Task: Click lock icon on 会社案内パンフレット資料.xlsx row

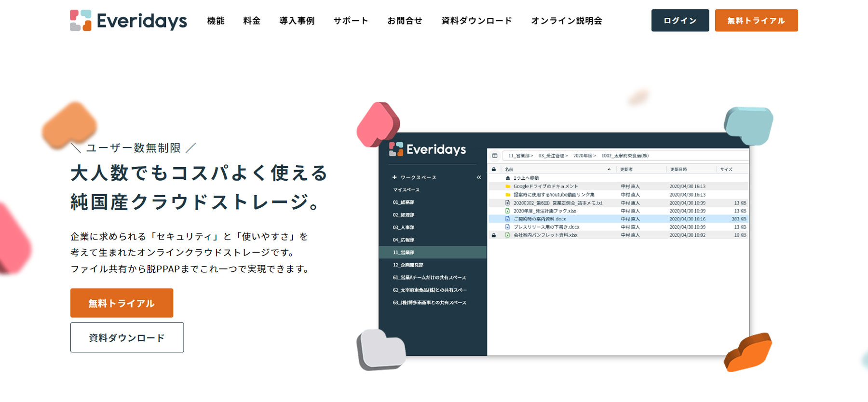Action: pyautogui.click(x=494, y=235)
